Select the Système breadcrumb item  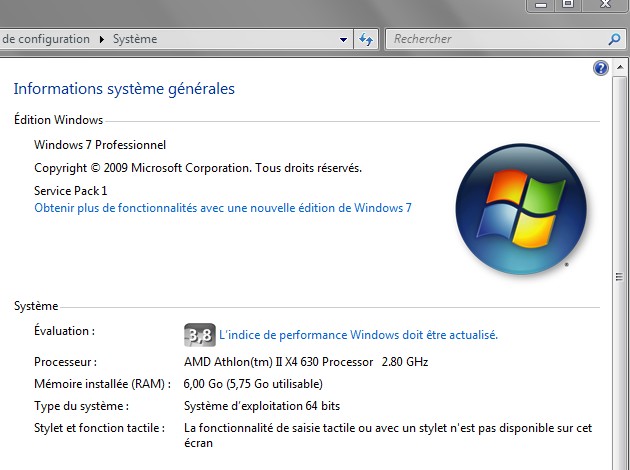pos(135,39)
